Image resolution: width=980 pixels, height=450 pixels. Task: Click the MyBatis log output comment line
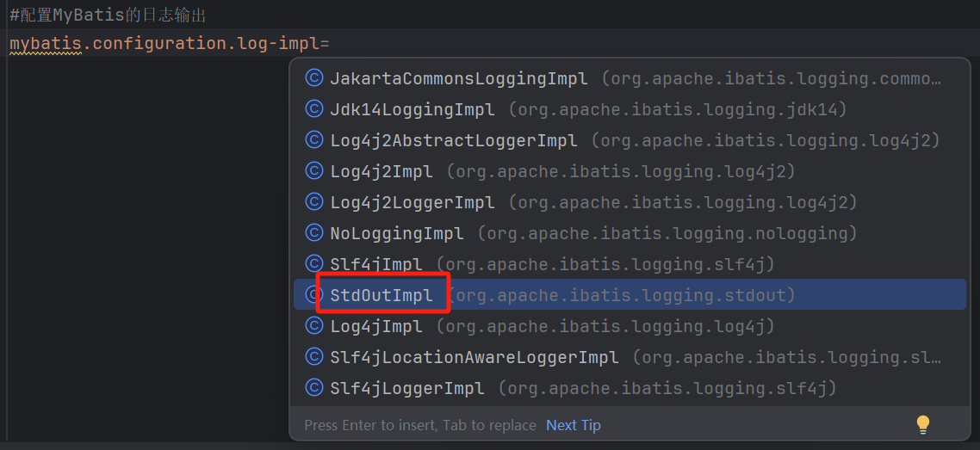(108, 15)
